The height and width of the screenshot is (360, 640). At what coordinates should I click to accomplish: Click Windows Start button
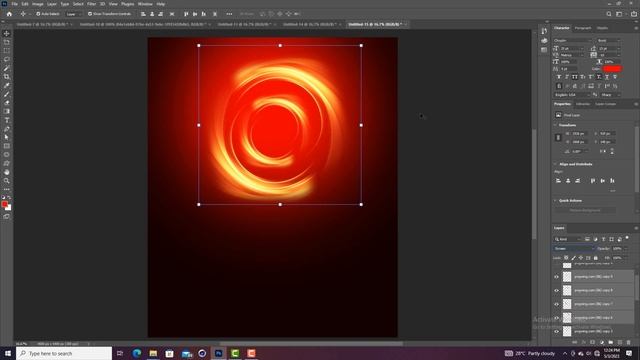pyautogui.click(x=8, y=353)
